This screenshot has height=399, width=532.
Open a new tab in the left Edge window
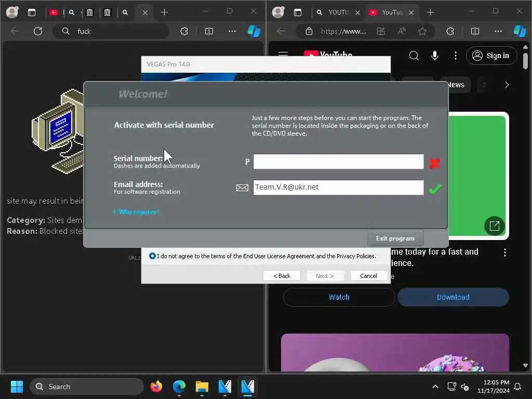point(165,12)
